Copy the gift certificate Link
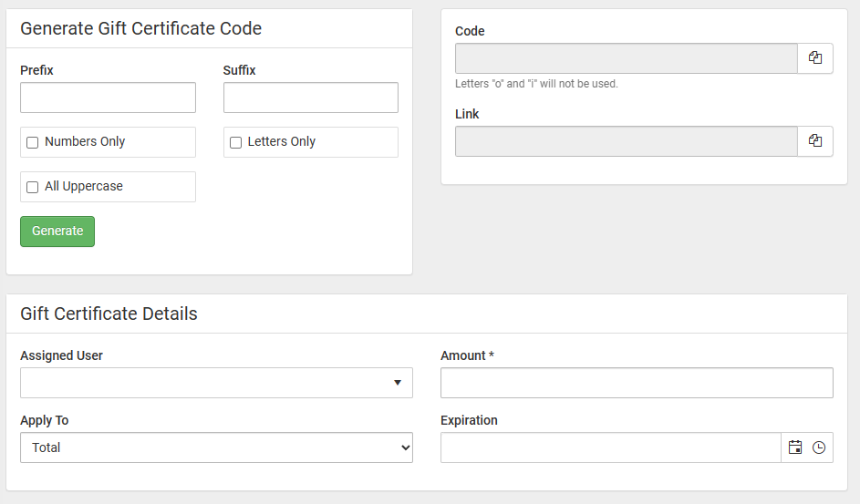 pyautogui.click(x=815, y=141)
